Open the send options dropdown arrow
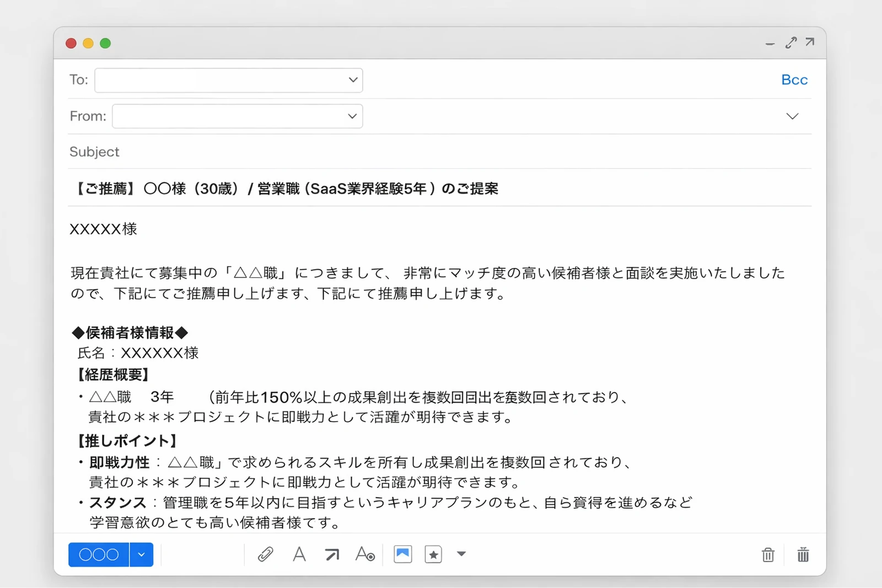This screenshot has width=882, height=588. 142,554
